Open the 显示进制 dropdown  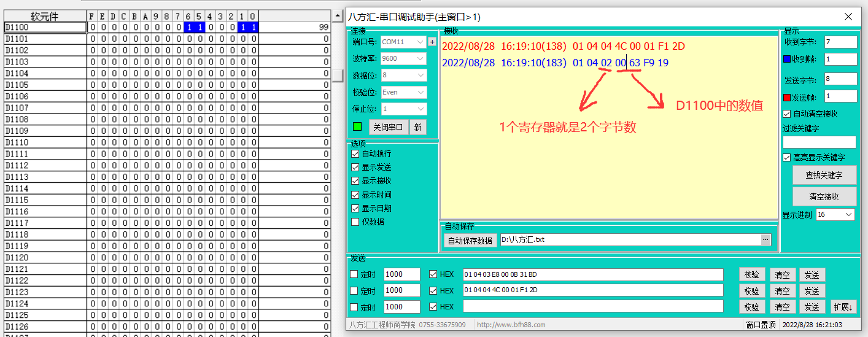point(835,214)
